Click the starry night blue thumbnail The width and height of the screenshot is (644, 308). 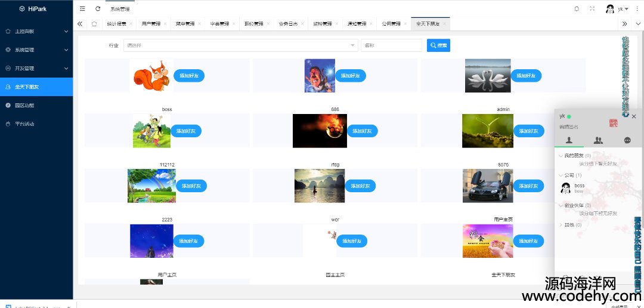click(151, 241)
